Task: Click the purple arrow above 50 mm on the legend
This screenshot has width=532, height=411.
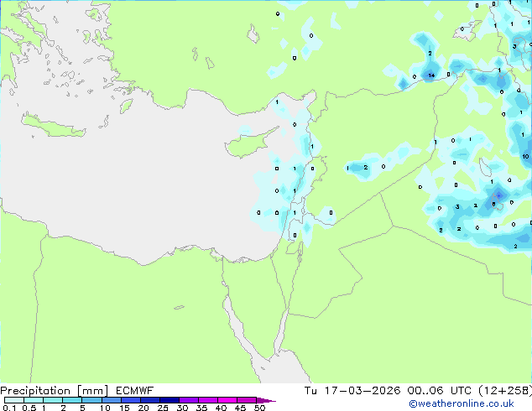Action: click(x=266, y=400)
